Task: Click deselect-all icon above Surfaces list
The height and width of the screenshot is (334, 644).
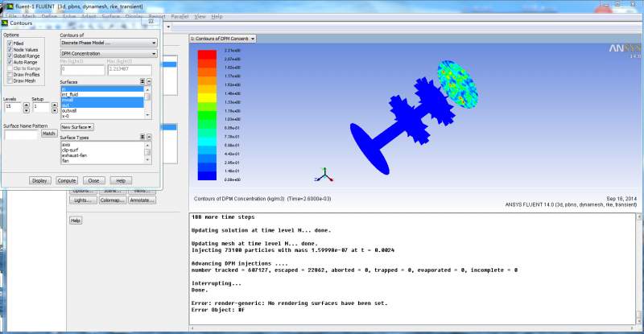Action: (149, 81)
